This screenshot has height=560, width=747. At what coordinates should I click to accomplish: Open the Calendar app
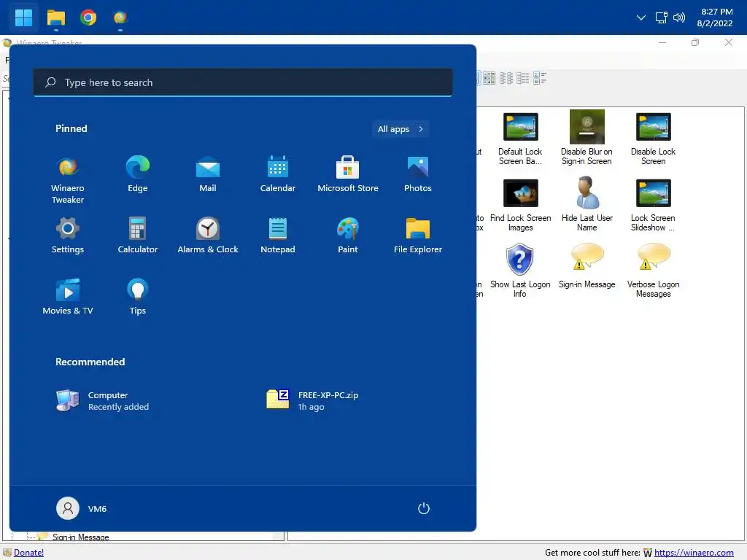(278, 174)
